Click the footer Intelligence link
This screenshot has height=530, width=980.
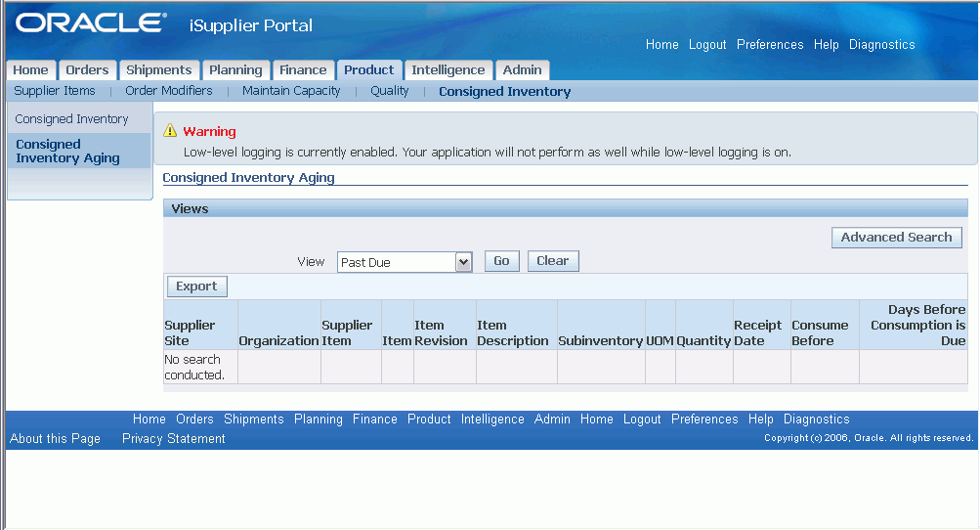pyautogui.click(x=492, y=419)
